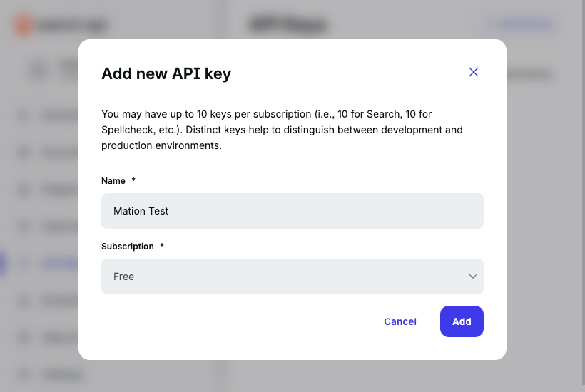Image resolution: width=585 pixels, height=392 pixels.
Task: Close the Add new API key dialog
Action: pos(474,72)
